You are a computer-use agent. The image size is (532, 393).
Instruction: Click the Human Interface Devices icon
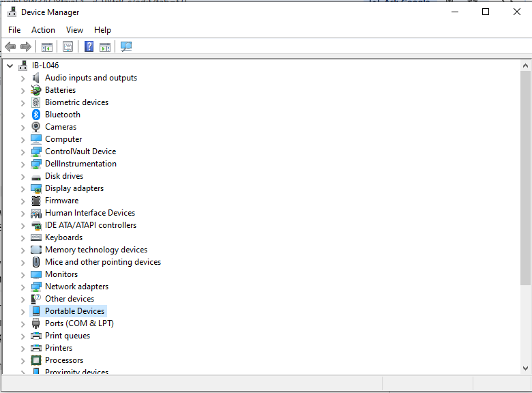click(x=36, y=213)
